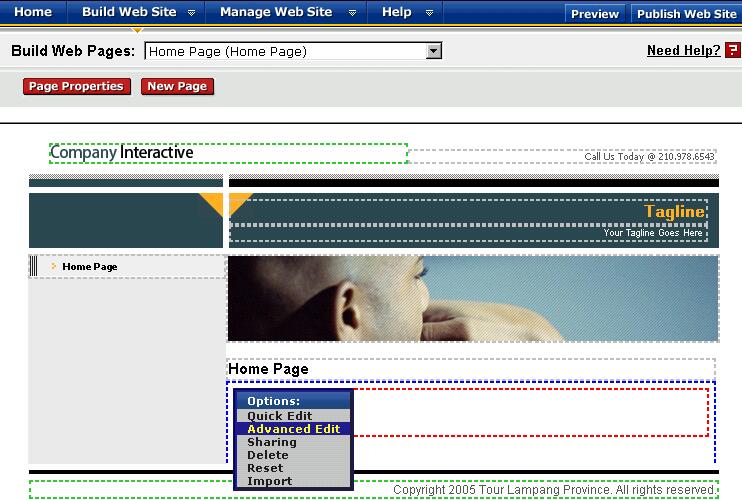
Task: Open the Need Help? link
Action: click(683, 50)
